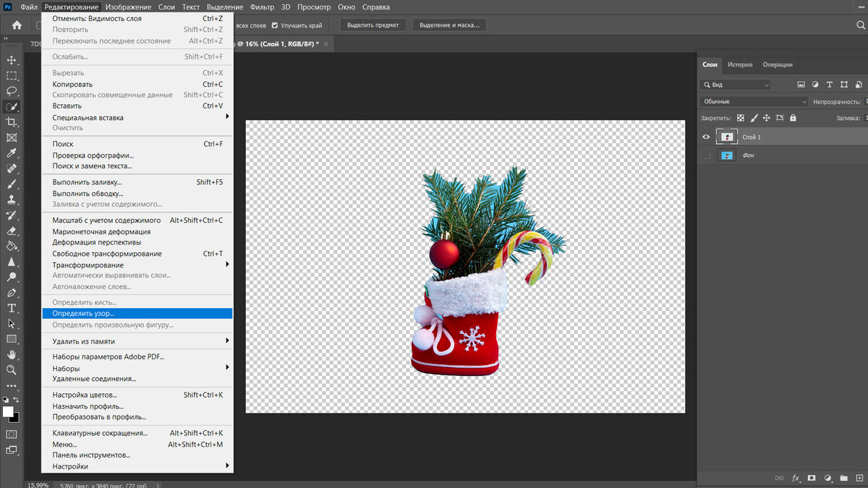Expand the Специальная вставка submenu
This screenshot has height=488, width=868.
(x=137, y=117)
